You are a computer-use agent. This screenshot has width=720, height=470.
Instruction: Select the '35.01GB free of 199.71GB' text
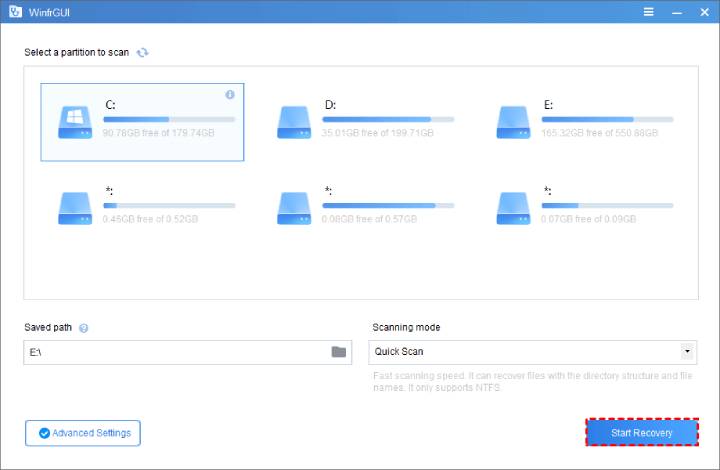(377, 133)
